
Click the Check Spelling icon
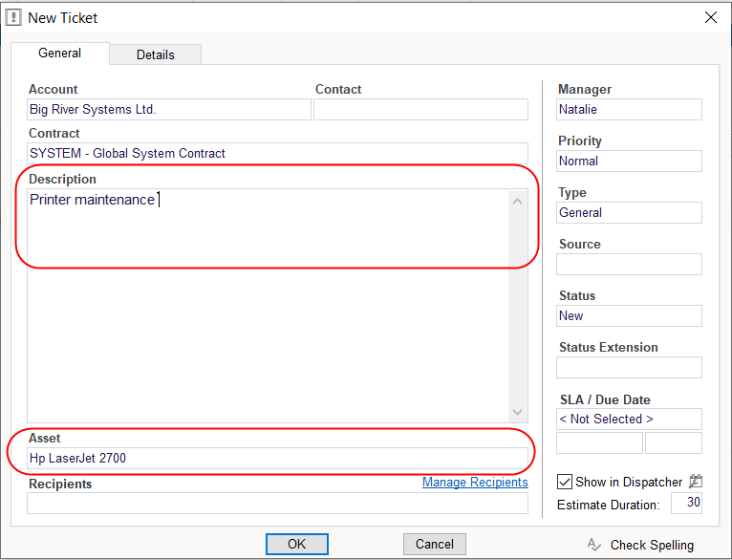point(594,545)
